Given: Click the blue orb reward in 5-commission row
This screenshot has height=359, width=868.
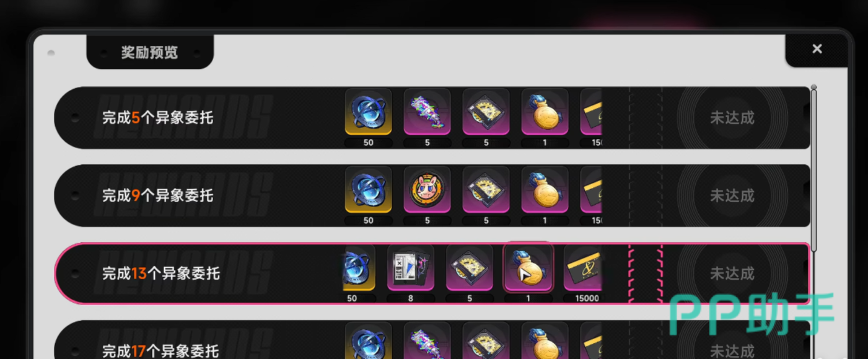Looking at the screenshot, I should (369, 112).
